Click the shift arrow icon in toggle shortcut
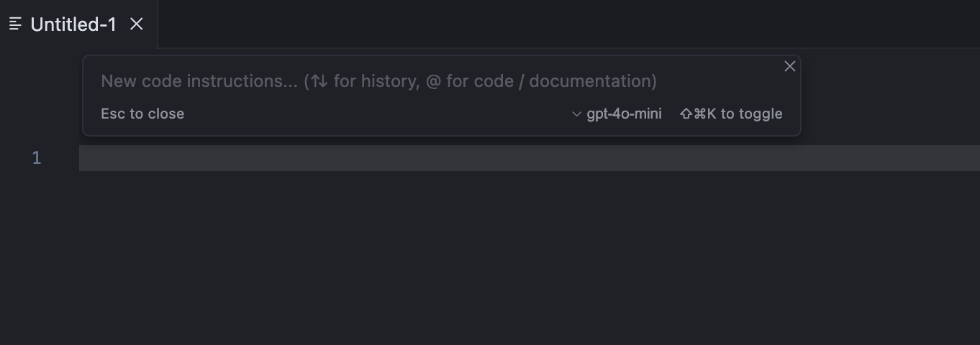Screen dimensions: 980x345 point(686,114)
